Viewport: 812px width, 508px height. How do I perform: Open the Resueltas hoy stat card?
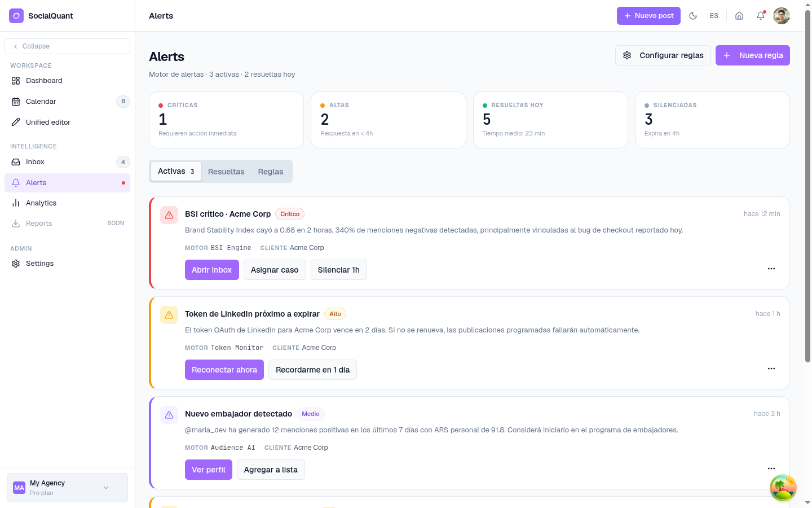coord(550,120)
